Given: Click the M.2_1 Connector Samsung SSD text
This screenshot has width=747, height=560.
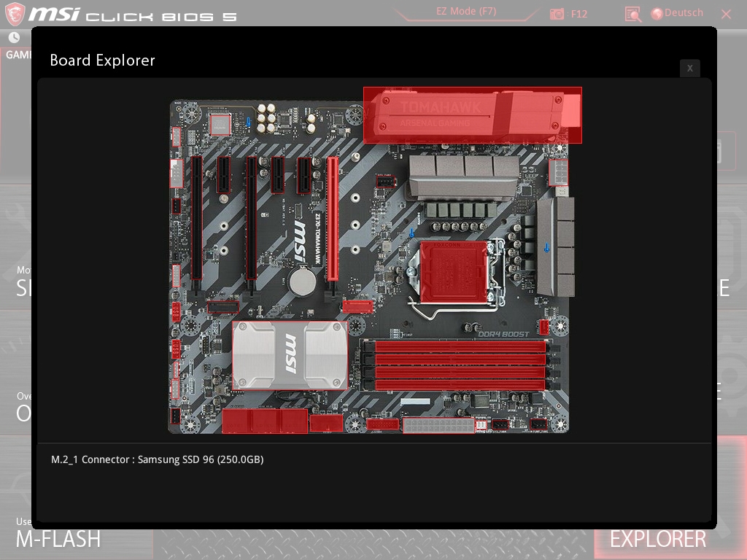Looking at the screenshot, I should point(158,459).
